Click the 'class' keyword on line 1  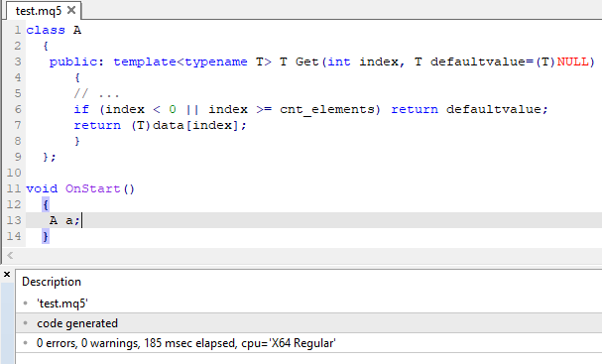pyautogui.click(x=46, y=30)
